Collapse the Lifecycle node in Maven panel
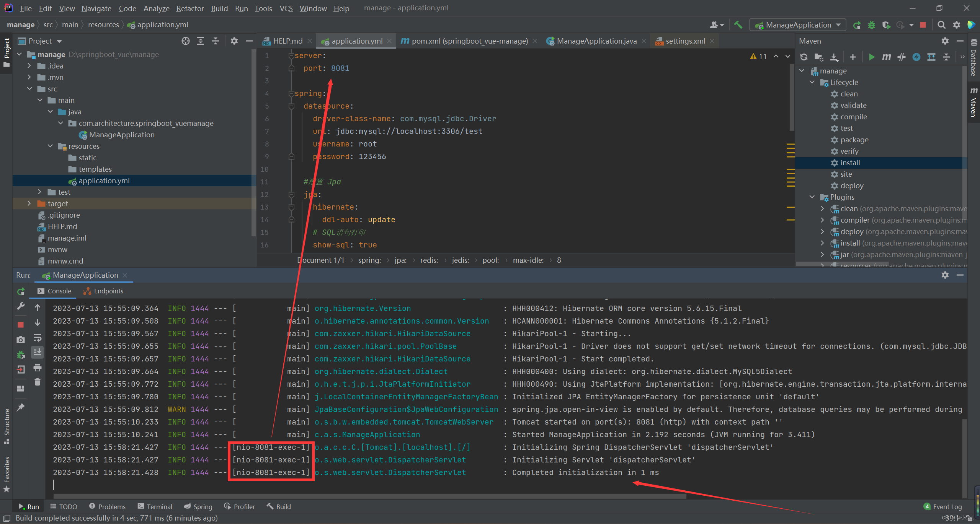The image size is (980, 524). coord(812,82)
